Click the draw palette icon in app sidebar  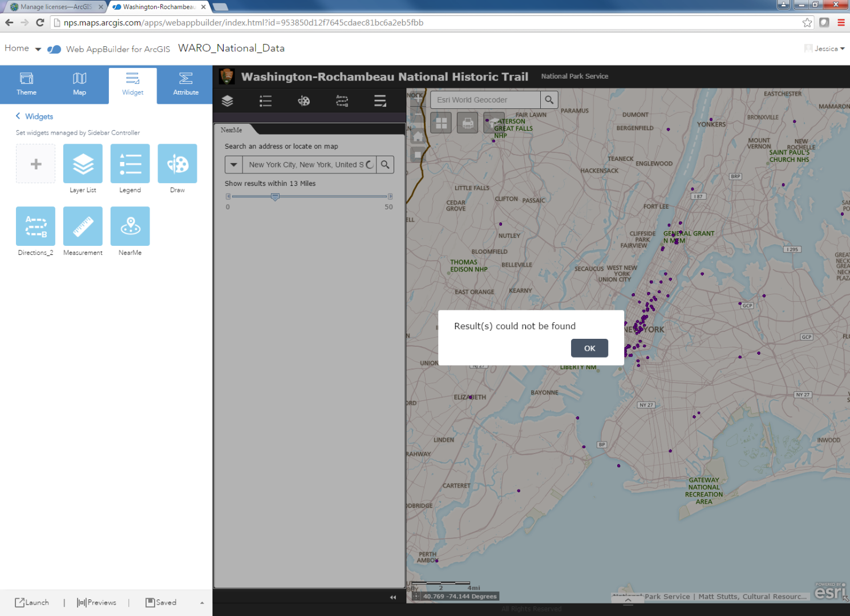tap(304, 101)
